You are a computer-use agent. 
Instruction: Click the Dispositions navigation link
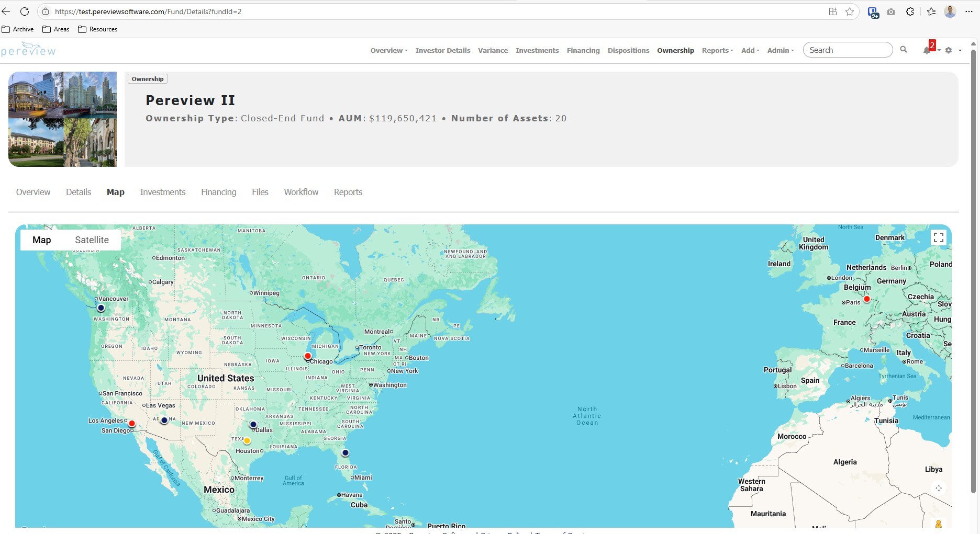(628, 50)
